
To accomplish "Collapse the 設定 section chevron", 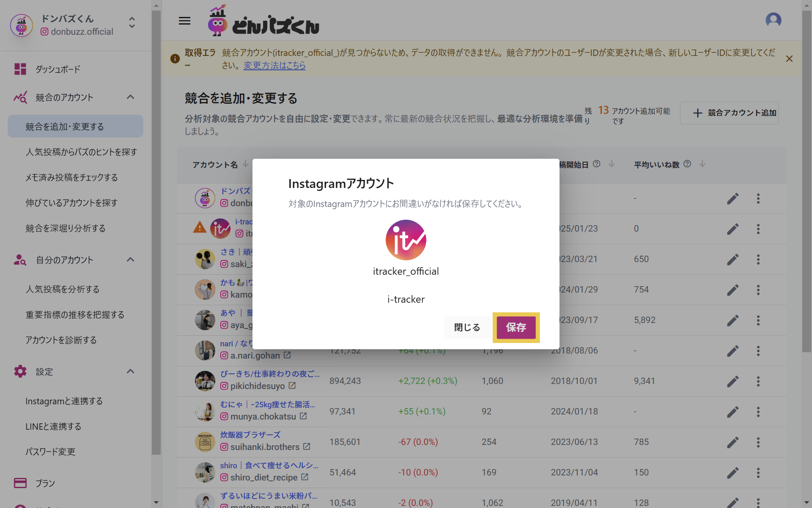I will point(130,372).
